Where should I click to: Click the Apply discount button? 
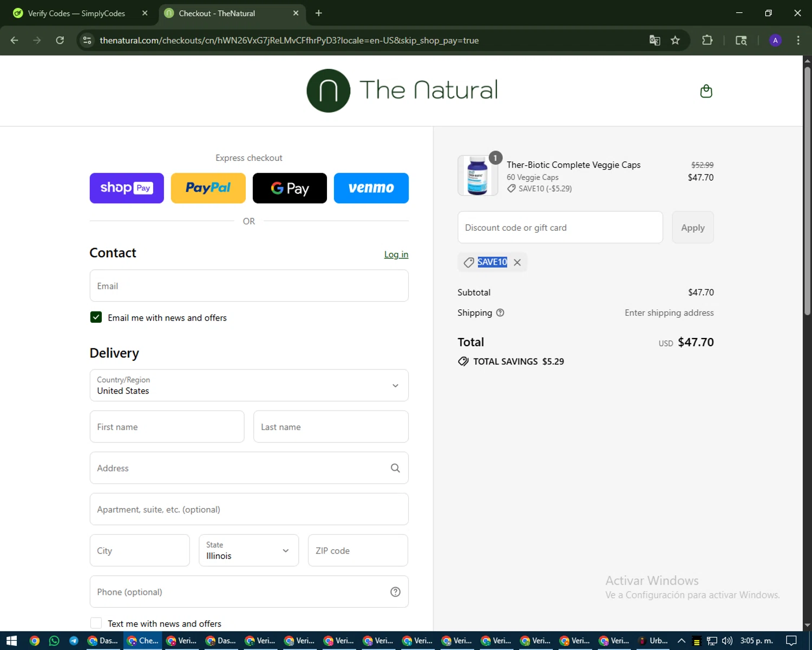coord(693,227)
